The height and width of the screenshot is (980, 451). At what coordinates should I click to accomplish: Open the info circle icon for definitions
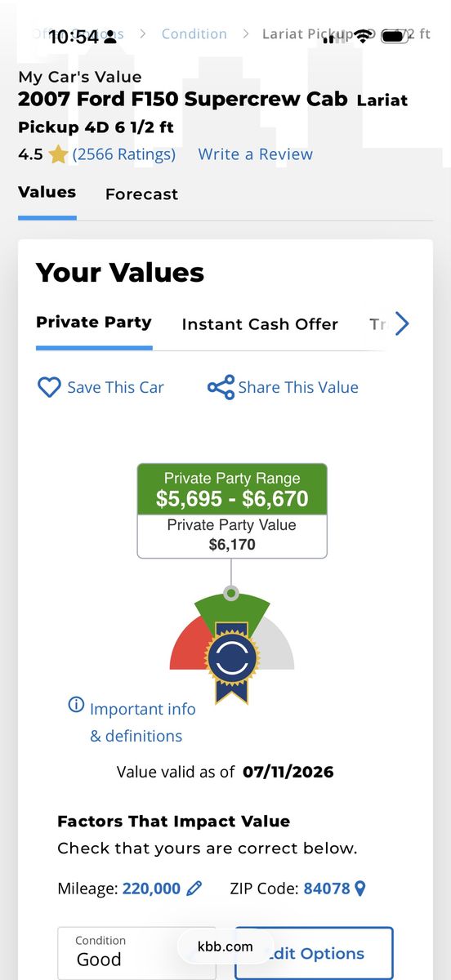point(76,704)
